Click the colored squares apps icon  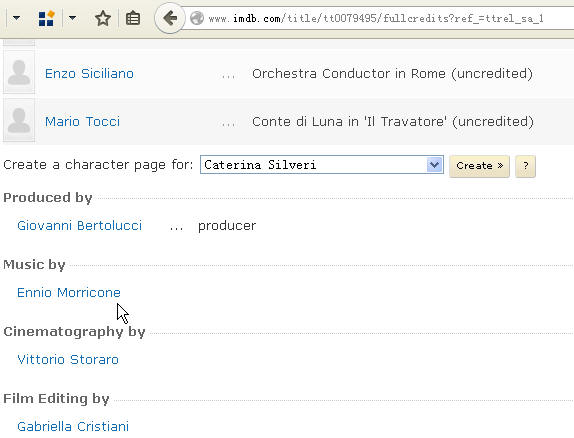point(47,18)
